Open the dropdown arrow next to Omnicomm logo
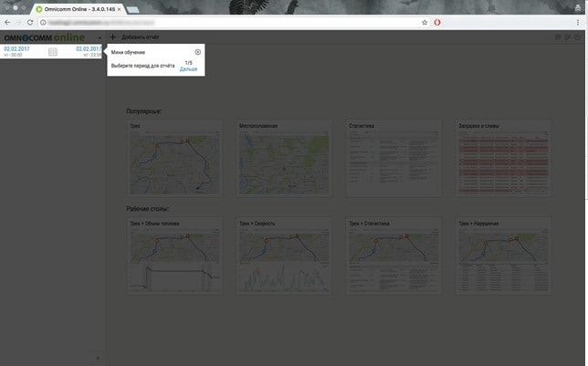Screen dimensions: 588x366 click(x=100, y=37)
